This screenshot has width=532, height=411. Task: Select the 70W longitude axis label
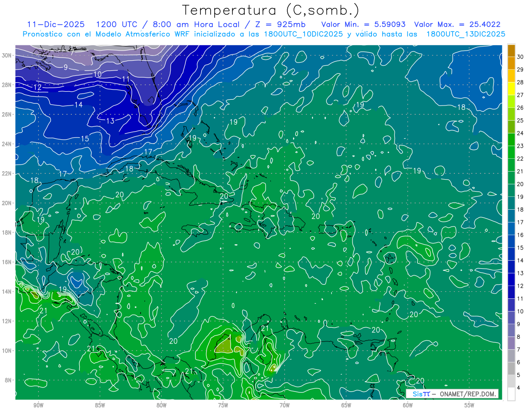pos(285,406)
